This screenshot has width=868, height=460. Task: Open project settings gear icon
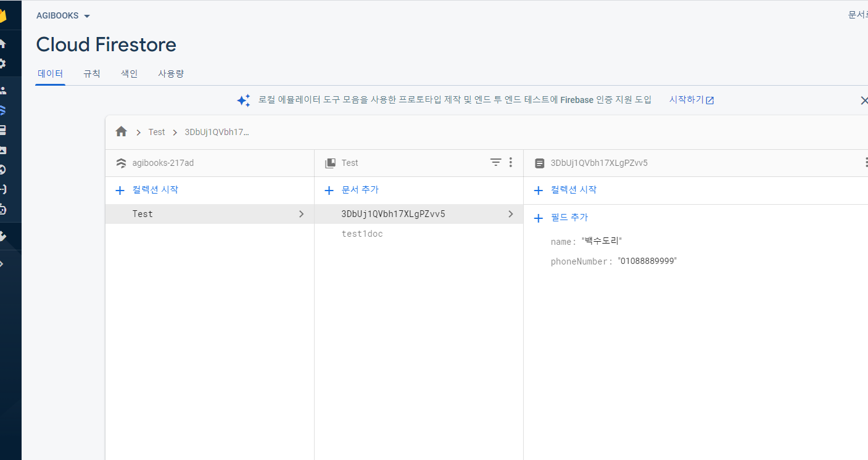2,64
